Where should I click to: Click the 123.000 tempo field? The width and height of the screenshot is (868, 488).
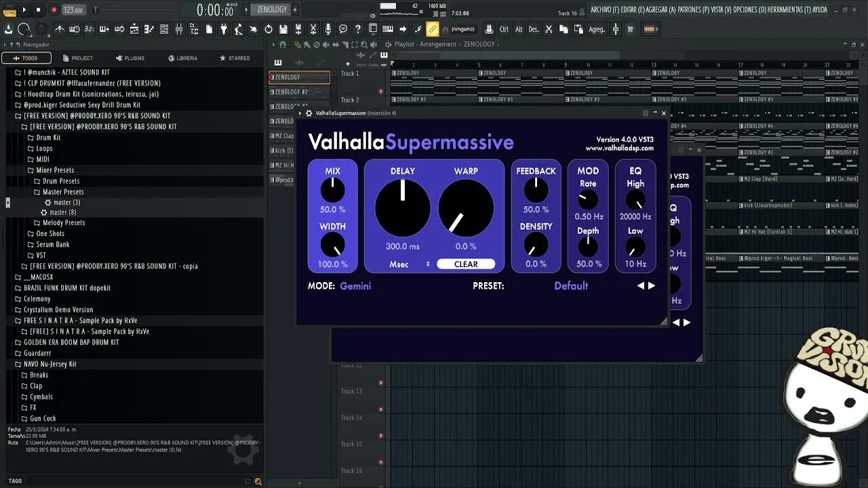[x=73, y=10]
